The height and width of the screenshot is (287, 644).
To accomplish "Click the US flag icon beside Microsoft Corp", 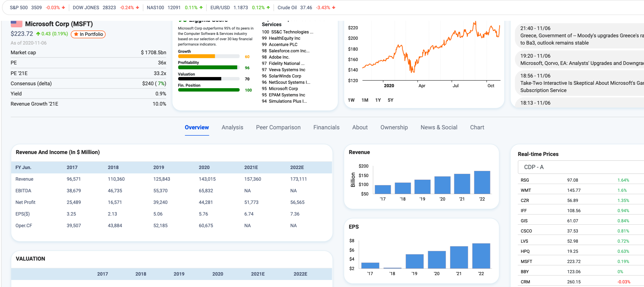I will click(16, 24).
